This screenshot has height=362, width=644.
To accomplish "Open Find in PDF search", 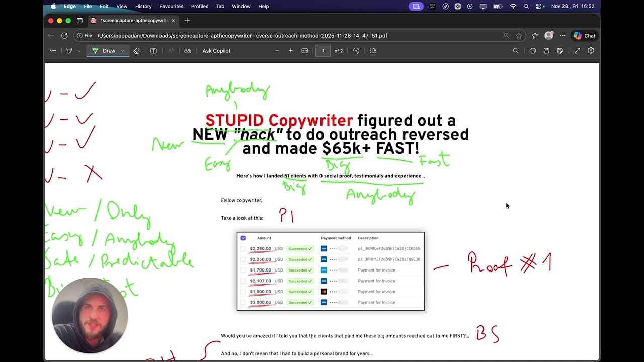I will [515, 51].
